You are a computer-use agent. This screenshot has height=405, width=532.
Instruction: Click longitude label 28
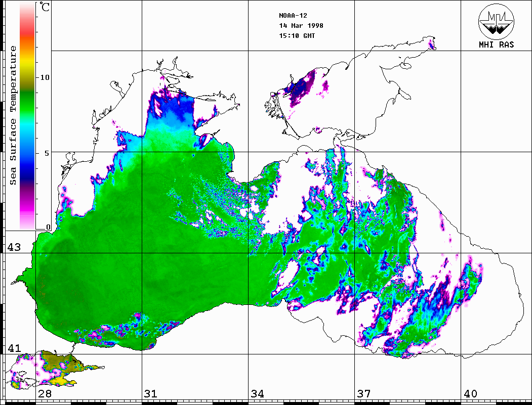(45, 394)
